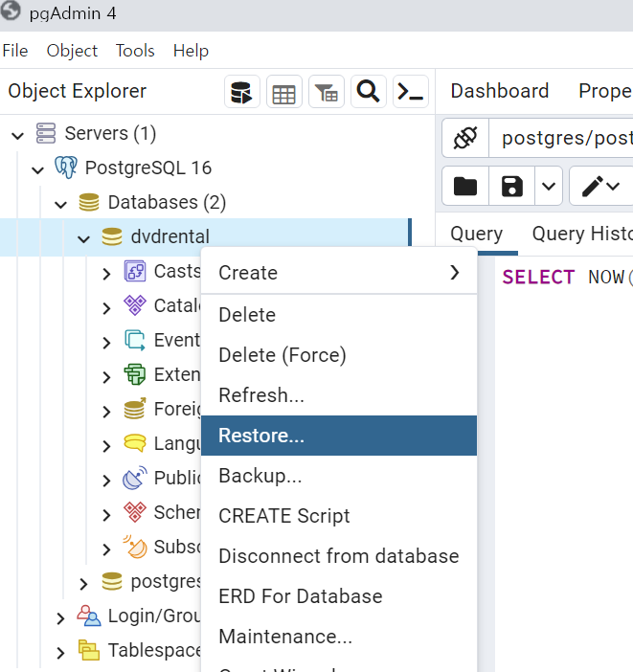Click the Extensions green icon

pyautogui.click(x=135, y=374)
